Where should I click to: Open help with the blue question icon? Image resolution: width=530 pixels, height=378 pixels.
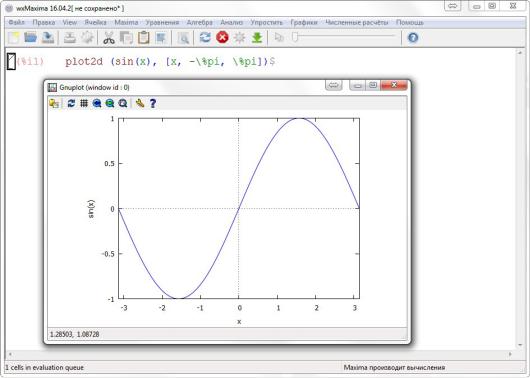(413, 37)
